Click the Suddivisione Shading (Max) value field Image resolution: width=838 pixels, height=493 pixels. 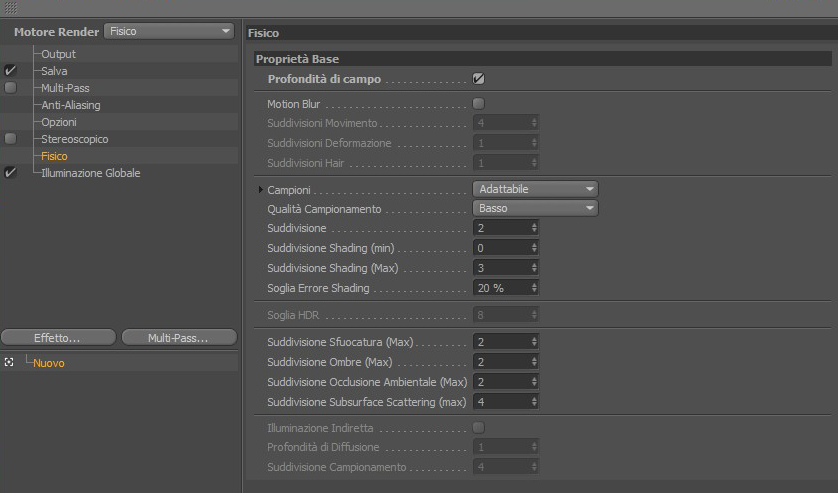pos(500,268)
